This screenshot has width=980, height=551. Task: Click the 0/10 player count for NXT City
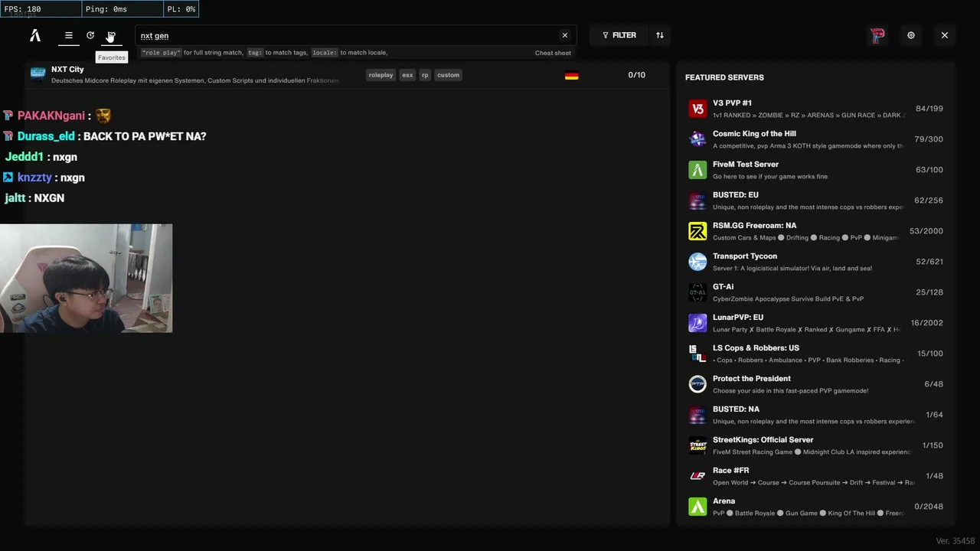[637, 75]
